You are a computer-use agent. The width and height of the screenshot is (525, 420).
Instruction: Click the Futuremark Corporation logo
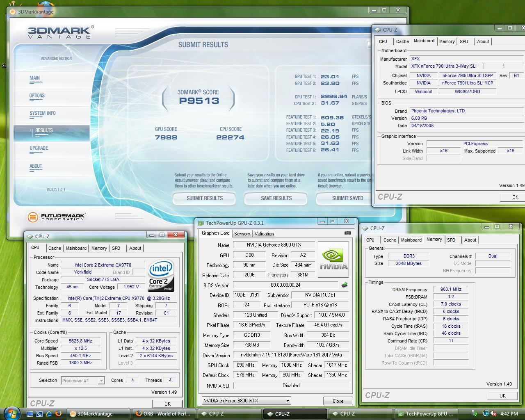click(57, 217)
